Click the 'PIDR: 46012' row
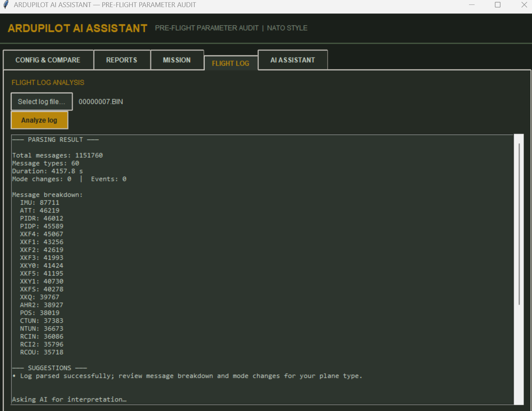 point(42,218)
